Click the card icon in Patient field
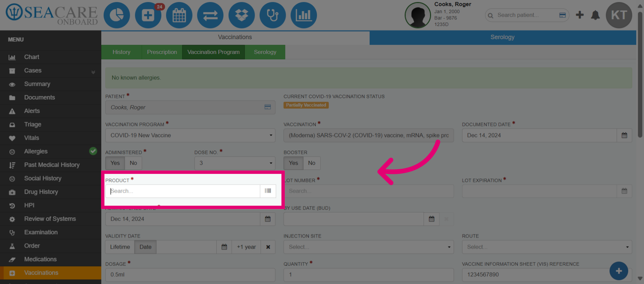The image size is (644, 284). (268, 107)
